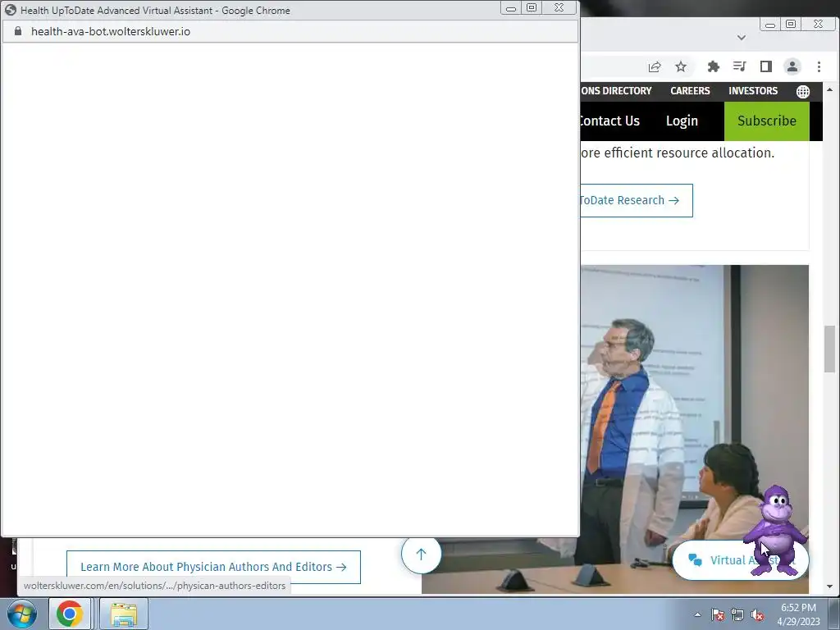This screenshot has width=840, height=630.
Task: Open Chrome's three-dot menu
Action: [x=819, y=66]
